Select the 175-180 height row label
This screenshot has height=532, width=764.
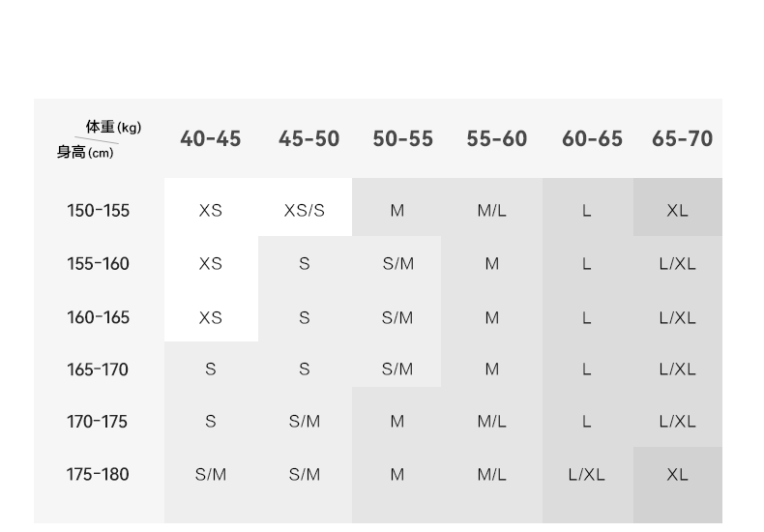[98, 475]
